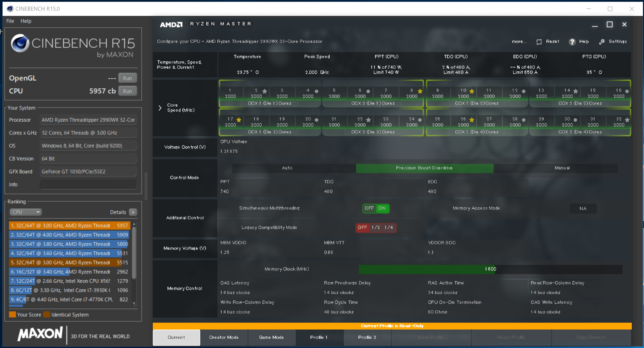
Task: Click the star on core 32
Action: [627, 120]
